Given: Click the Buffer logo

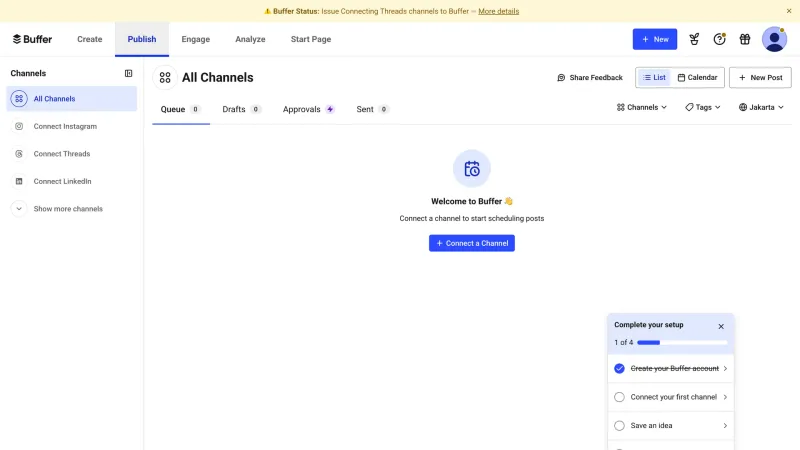Looking at the screenshot, I should [32, 39].
